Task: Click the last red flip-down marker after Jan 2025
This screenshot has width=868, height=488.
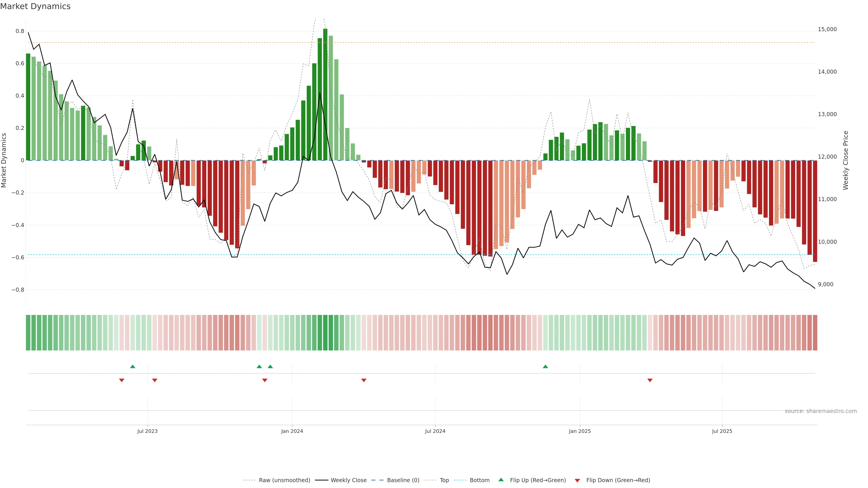Action: [650, 380]
